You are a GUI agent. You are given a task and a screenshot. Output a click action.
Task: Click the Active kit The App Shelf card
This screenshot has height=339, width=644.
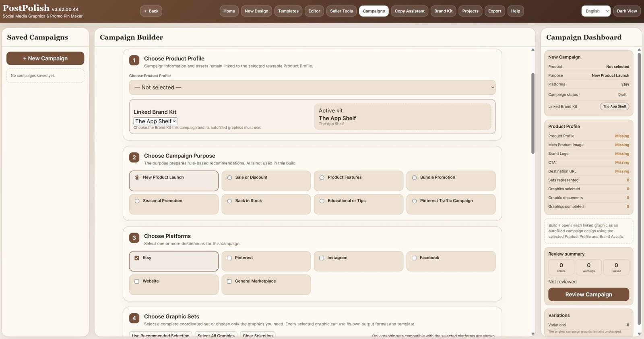click(x=402, y=117)
